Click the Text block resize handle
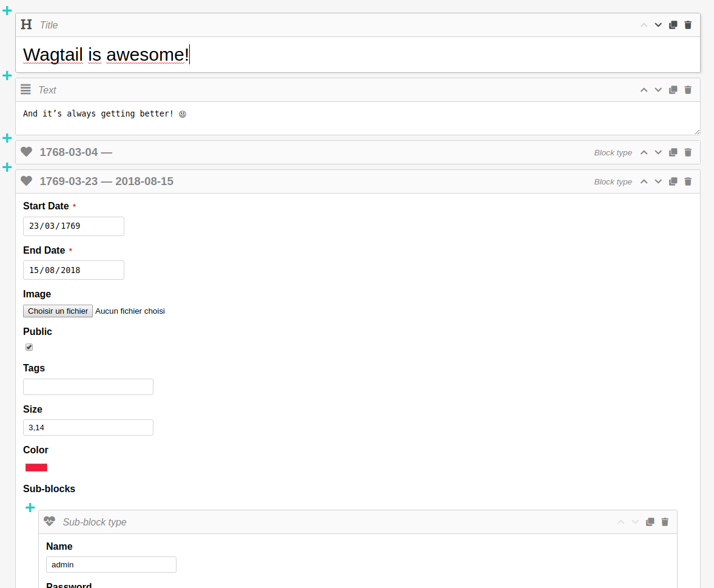Image resolution: width=714 pixels, height=588 pixels. pos(697,132)
